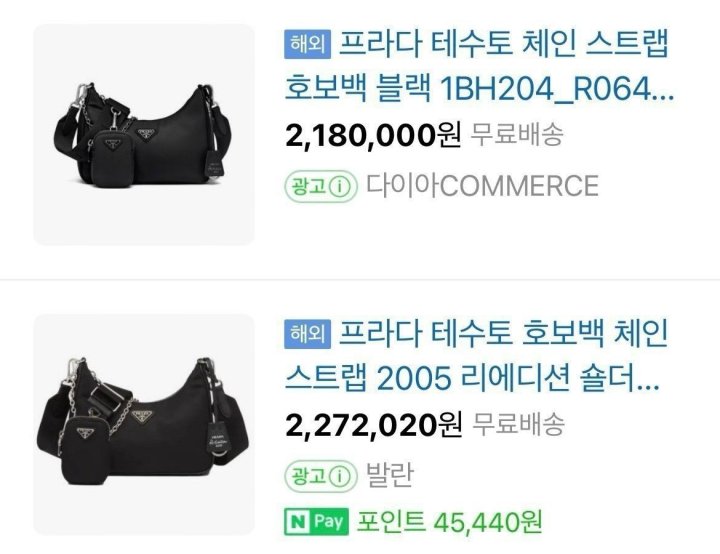
Task: Click 무료배송 label on the first listing
Action: click(517, 135)
